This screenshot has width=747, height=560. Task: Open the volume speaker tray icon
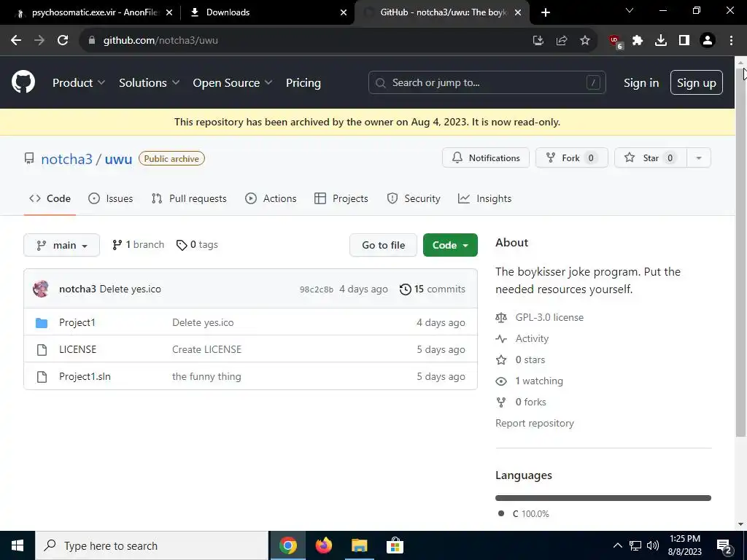tap(653, 545)
